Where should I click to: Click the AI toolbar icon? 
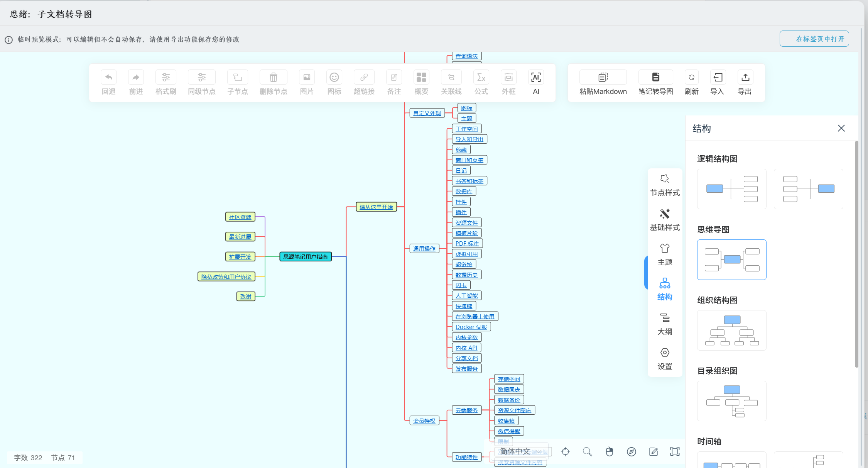pyautogui.click(x=536, y=78)
